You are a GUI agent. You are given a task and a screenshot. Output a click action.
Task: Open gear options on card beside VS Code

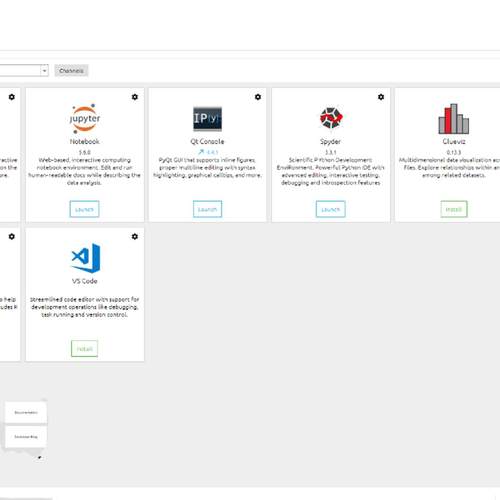pos(12,236)
